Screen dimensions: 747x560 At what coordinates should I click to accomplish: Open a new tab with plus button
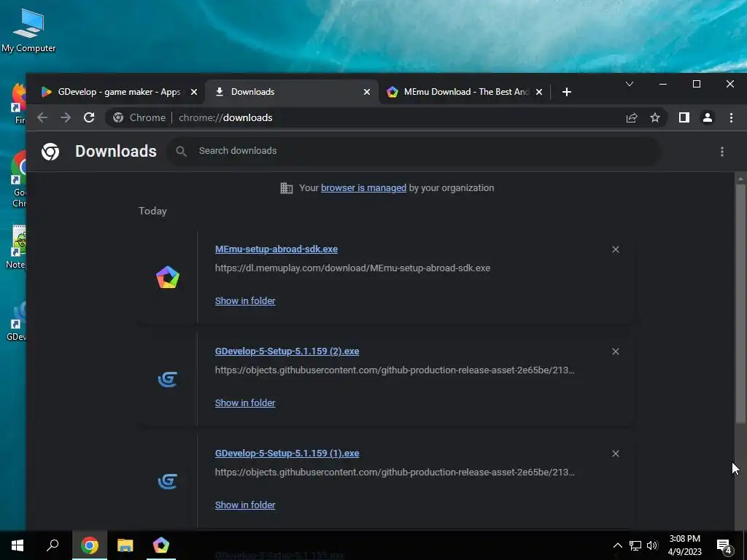point(566,92)
